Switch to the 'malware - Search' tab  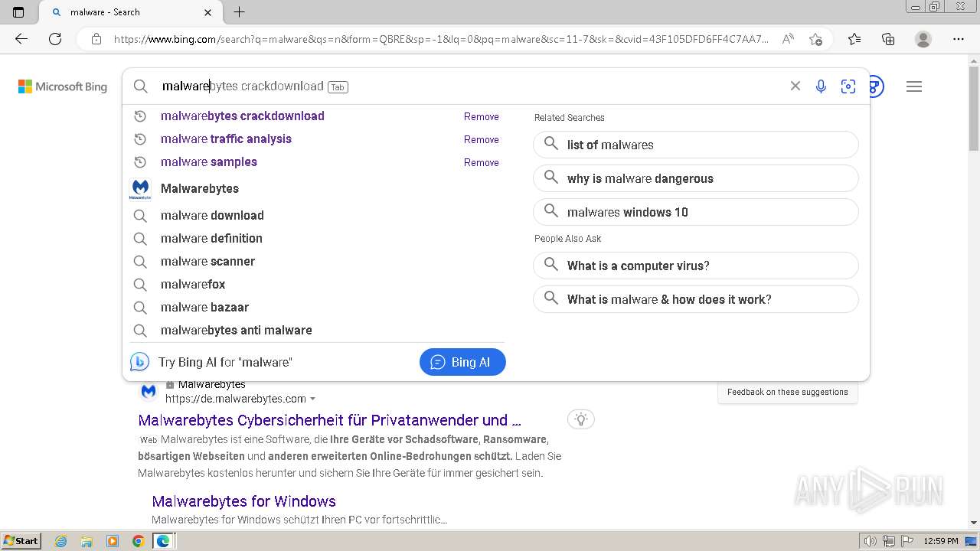point(130,12)
